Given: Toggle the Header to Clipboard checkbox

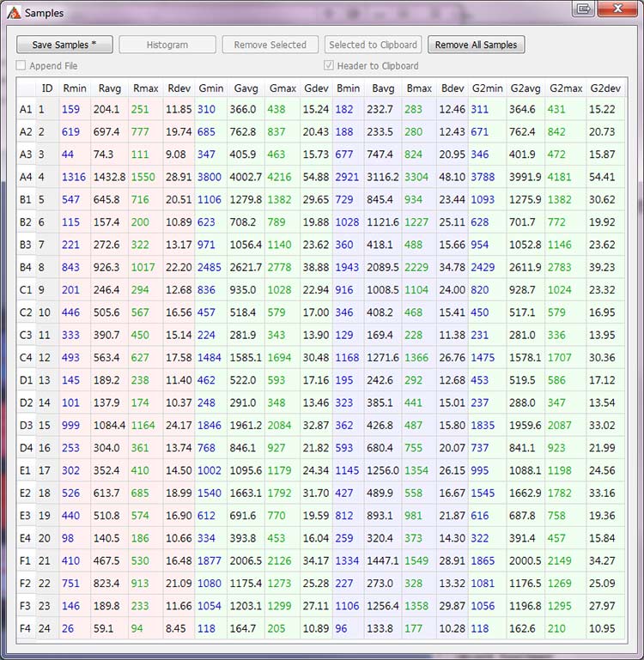Looking at the screenshot, I should 329,66.
